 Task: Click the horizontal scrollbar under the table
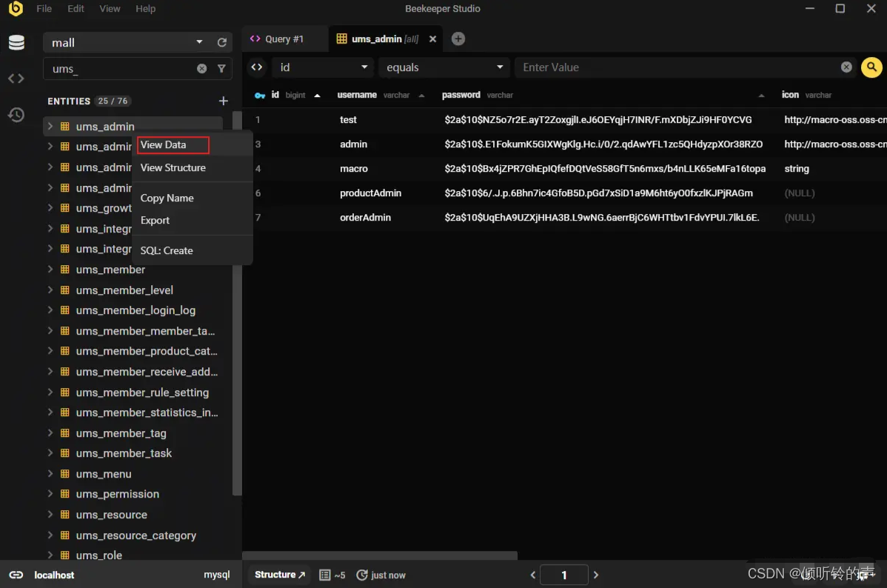point(380,555)
